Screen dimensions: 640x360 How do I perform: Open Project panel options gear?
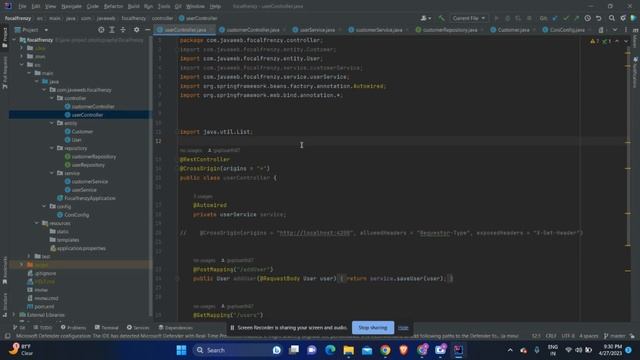pyautogui.click(x=136, y=30)
